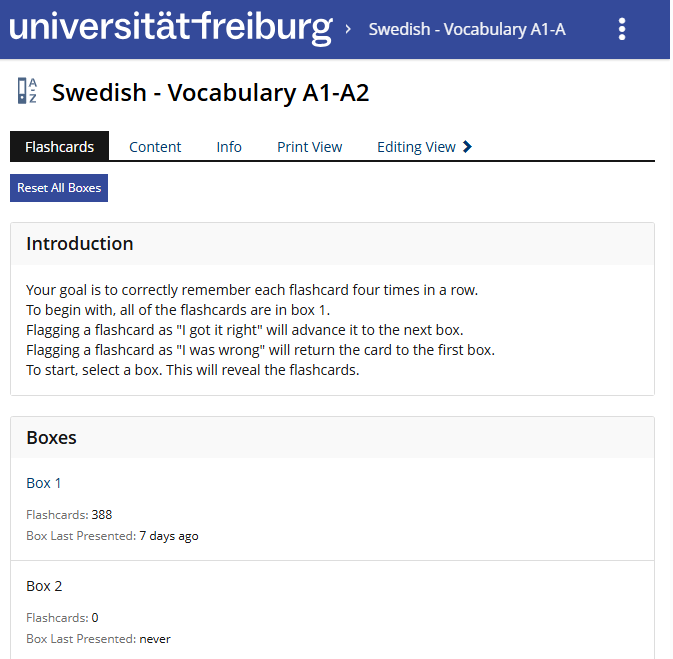Open the Box 1 flashcards link
The image size is (673, 659).
[x=44, y=483]
